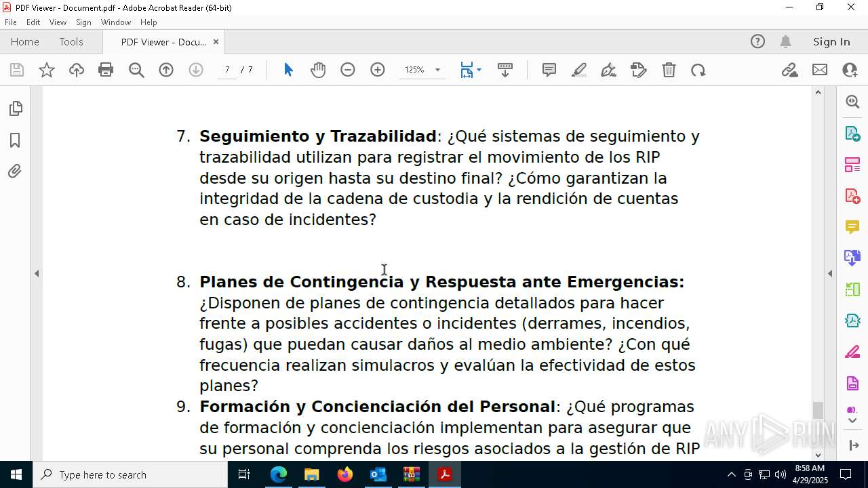This screenshot has height=488, width=868.
Task: Open Microsoft Edge from taskbar
Action: tap(279, 474)
